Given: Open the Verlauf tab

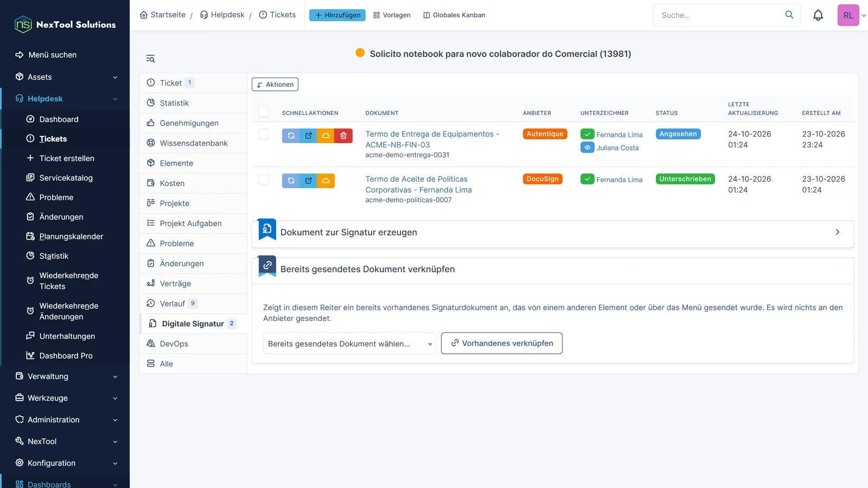Looking at the screenshot, I should (193, 304).
